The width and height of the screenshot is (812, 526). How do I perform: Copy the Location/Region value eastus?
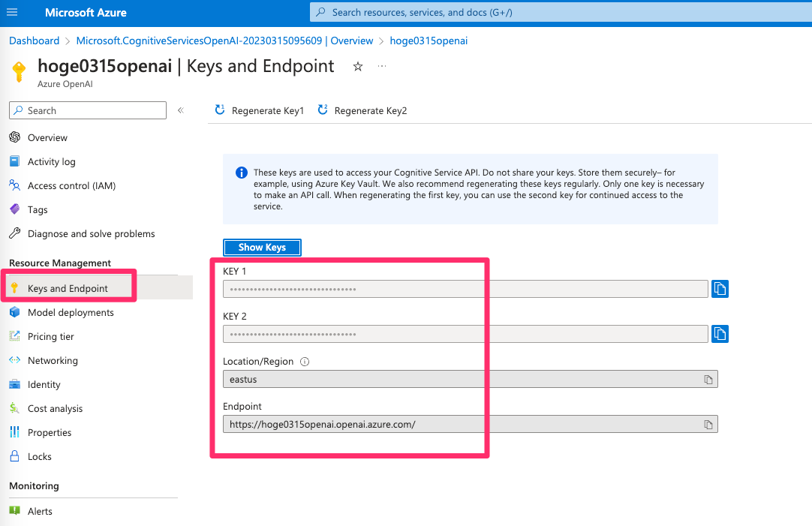pos(708,380)
